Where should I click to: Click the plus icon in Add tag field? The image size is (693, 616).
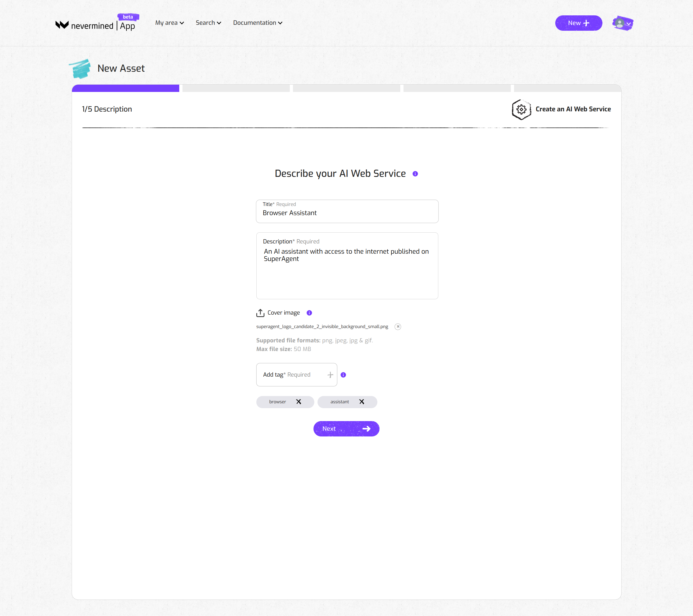[x=330, y=375]
